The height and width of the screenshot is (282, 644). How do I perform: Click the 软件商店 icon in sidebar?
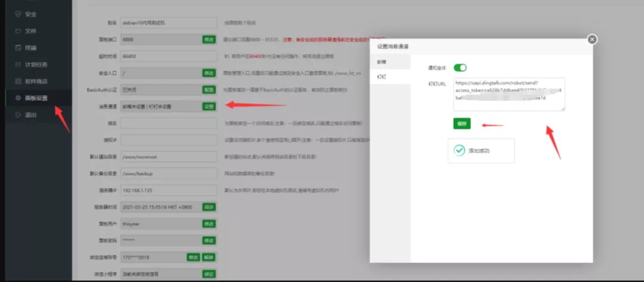pos(18,81)
